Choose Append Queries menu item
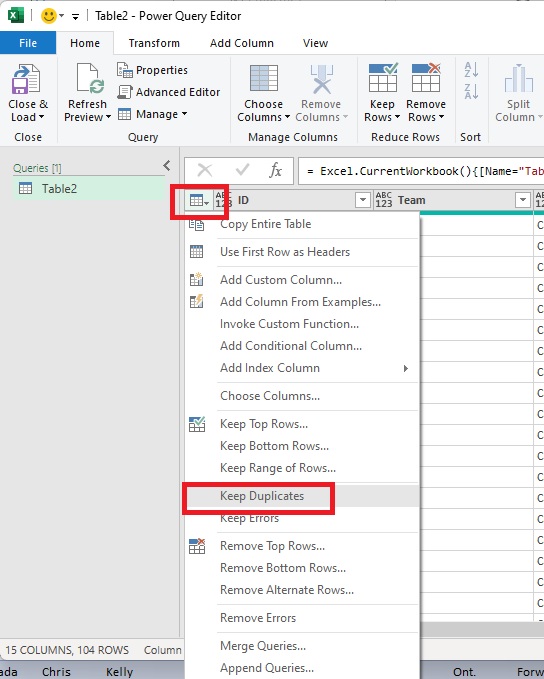 coord(302,668)
